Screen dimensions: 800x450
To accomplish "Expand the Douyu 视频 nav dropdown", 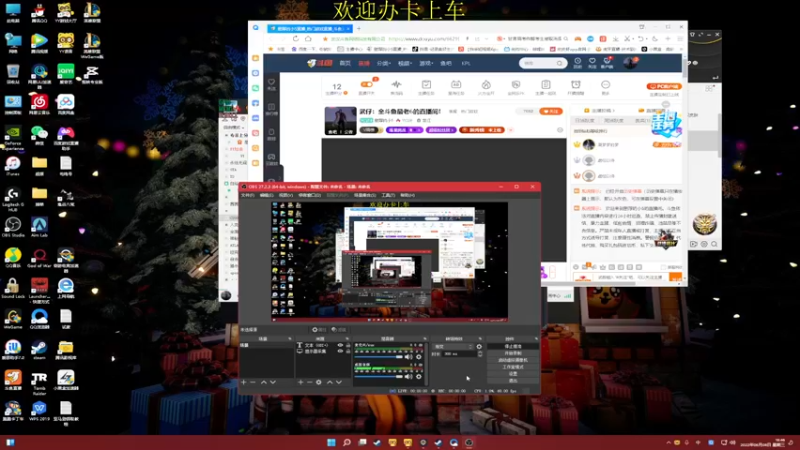I will [x=405, y=63].
